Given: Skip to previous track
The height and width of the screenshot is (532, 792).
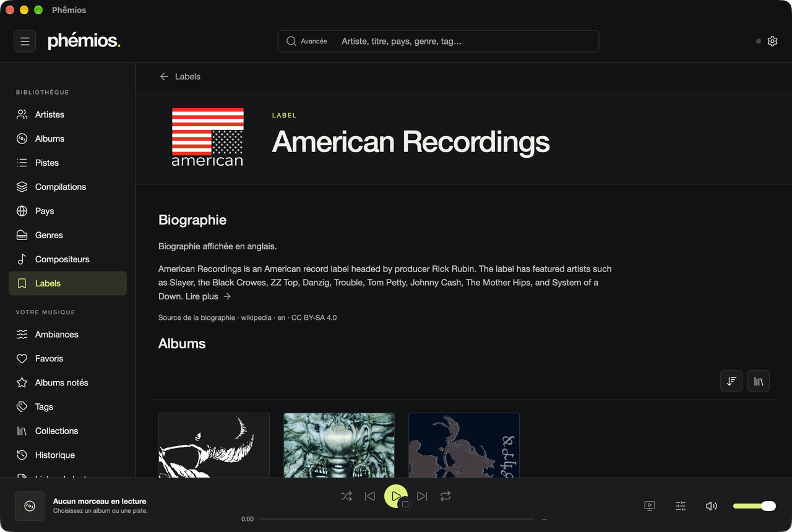Looking at the screenshot, I should (x=370, y=496).
